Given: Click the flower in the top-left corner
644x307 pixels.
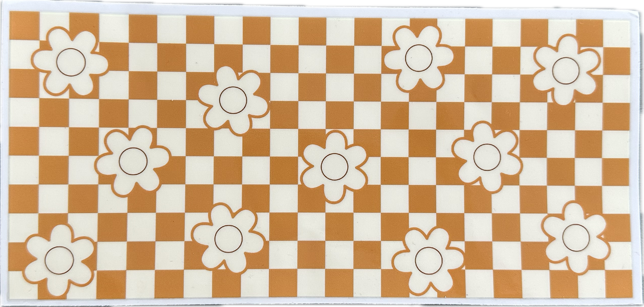Looking at the screenshot, I should click(70, 62).
